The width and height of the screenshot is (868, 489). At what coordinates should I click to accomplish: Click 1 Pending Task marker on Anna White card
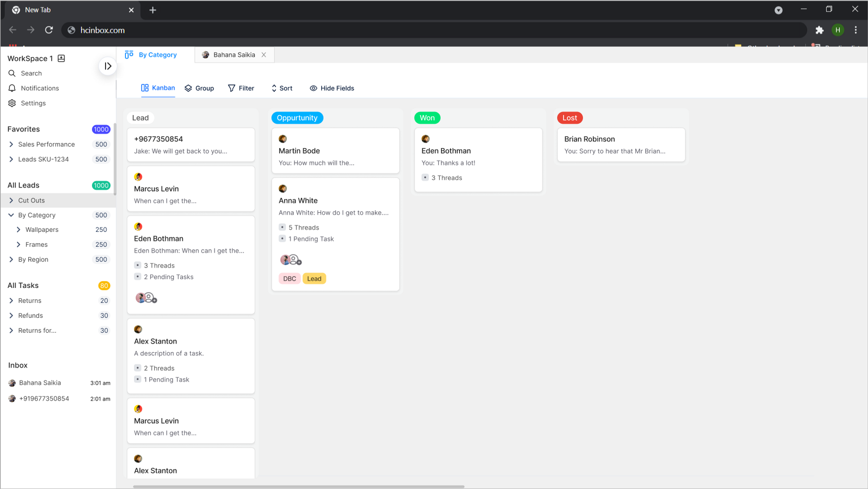pyautogui.click(x=283, y=239)
